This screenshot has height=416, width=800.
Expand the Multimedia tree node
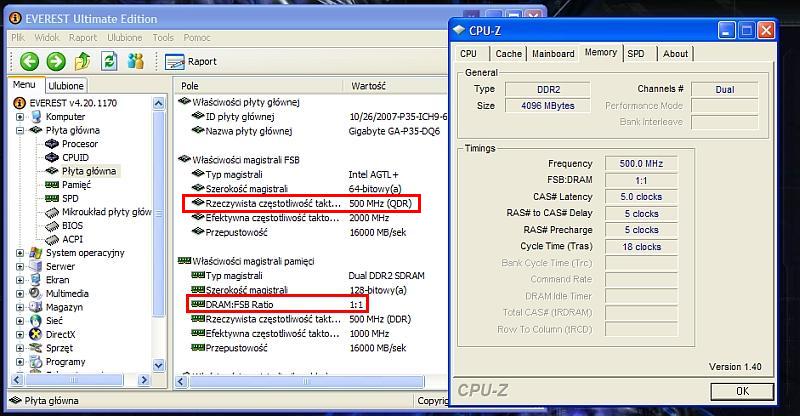pos(19,293)
